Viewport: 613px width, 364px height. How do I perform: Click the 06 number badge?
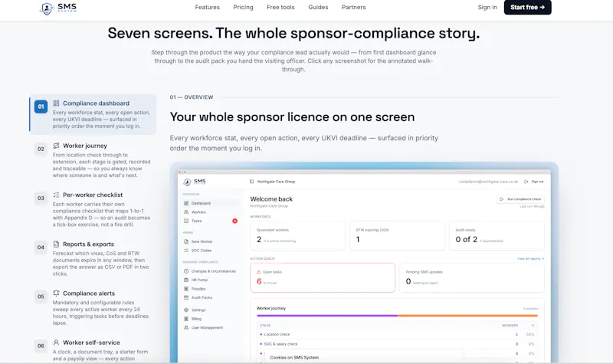point(41,346)
